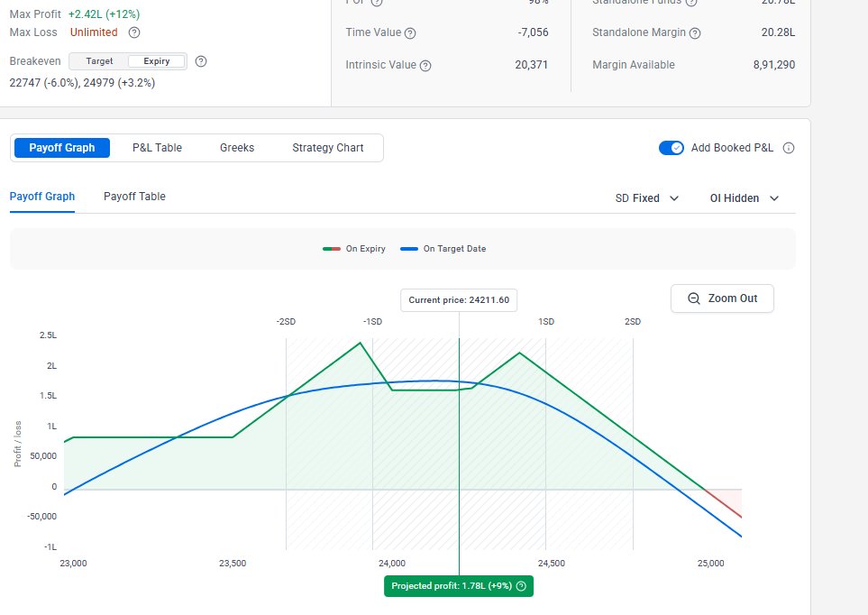Viewport: 868px width, 615px height.
Task: Click help icon next to Max Loss Unlimited
Action: coord(134,32)
